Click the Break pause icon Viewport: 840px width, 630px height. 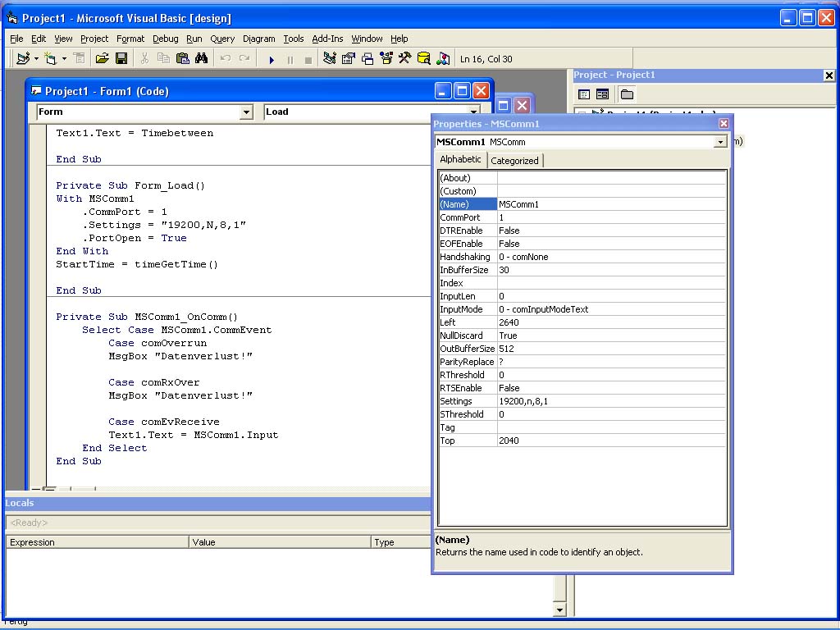click(x=290, y=59)
